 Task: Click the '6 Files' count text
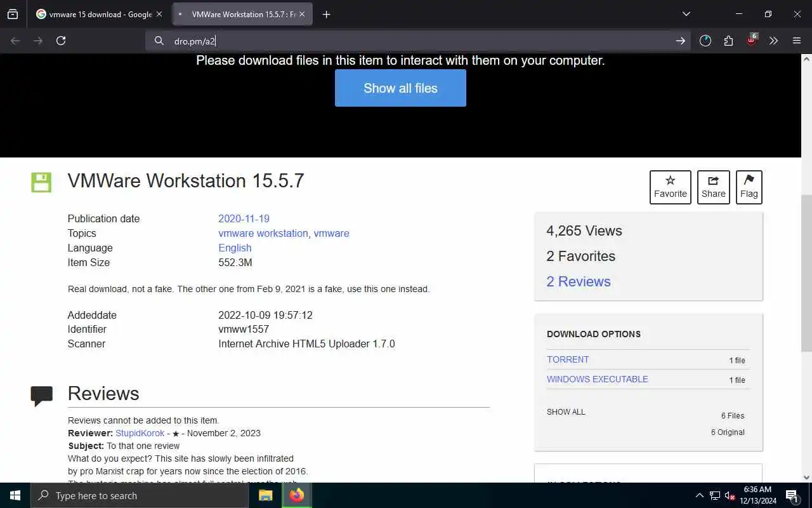(x=733, y=415)
